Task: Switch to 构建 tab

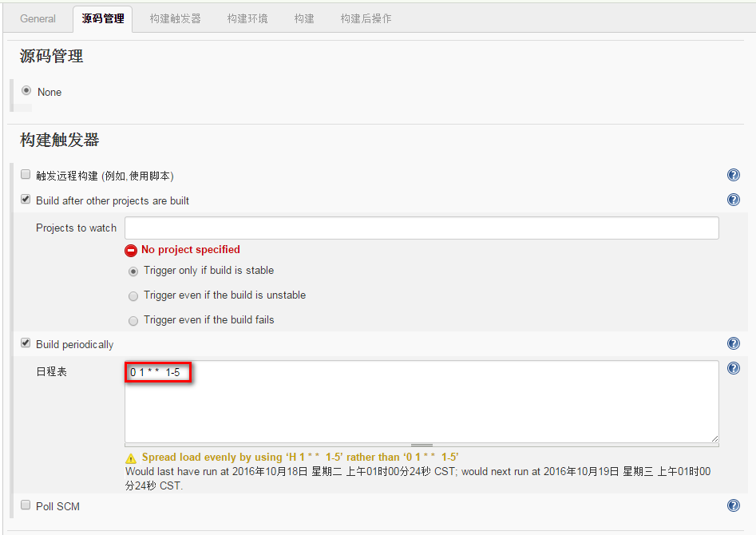Action: [304, 19]
